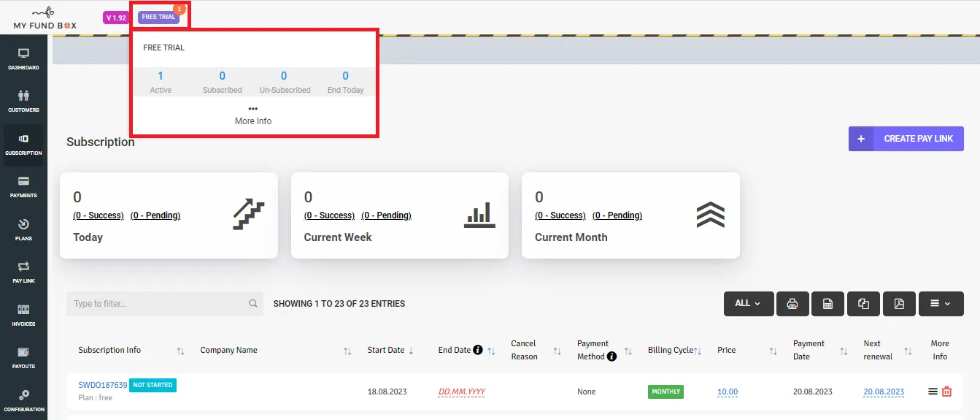Click the chevrons icon on Current Month card
This screenshot has height=420, width=980.
pyautogui.click(x=710, y=214)
